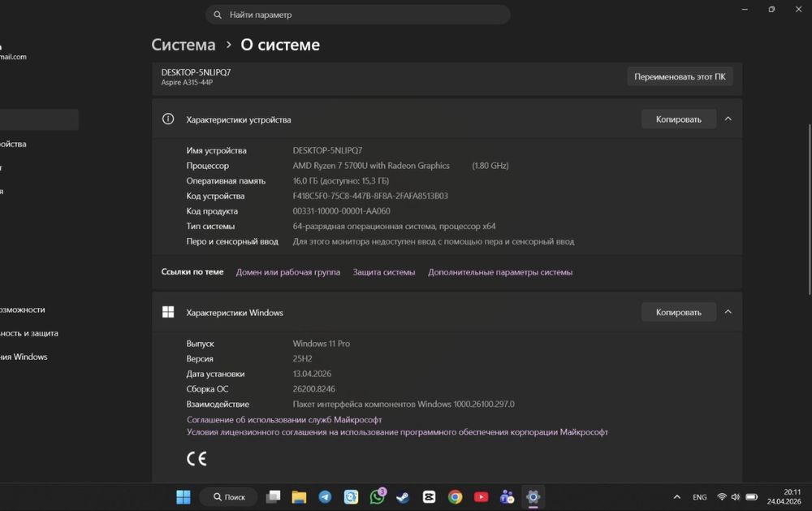
Task: Click the Windows 11 Pro edition value
Action: click(x=321, y=344)
